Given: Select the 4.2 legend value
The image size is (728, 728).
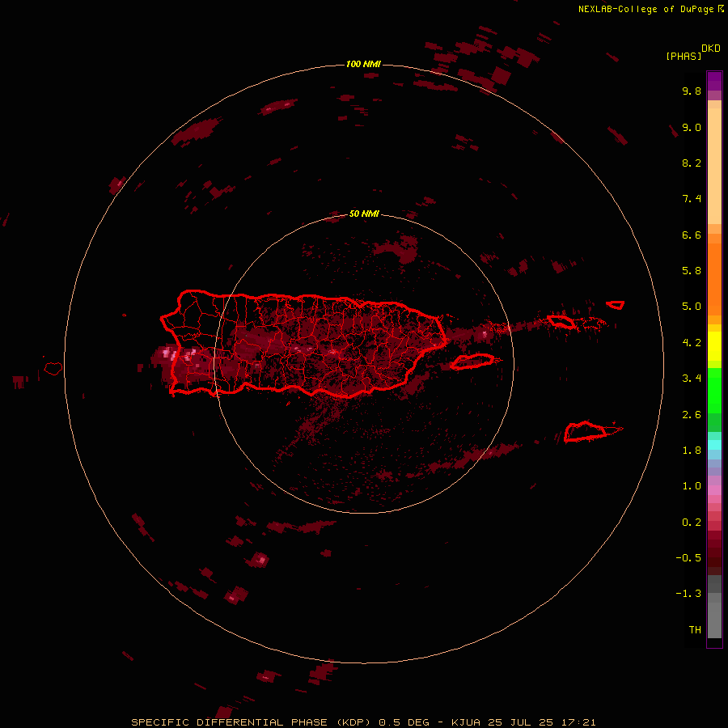Looking at the screenshot, I should pos(692,342).
